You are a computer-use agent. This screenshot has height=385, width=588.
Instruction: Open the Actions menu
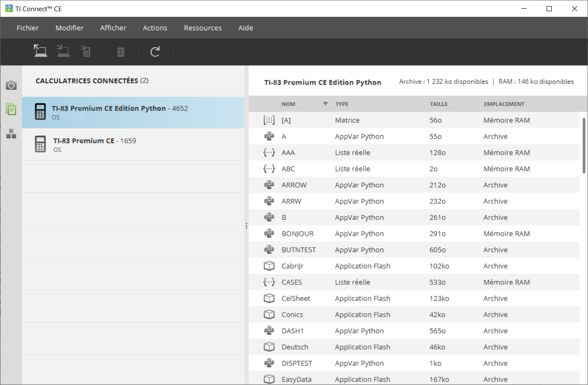click(155, 28)
